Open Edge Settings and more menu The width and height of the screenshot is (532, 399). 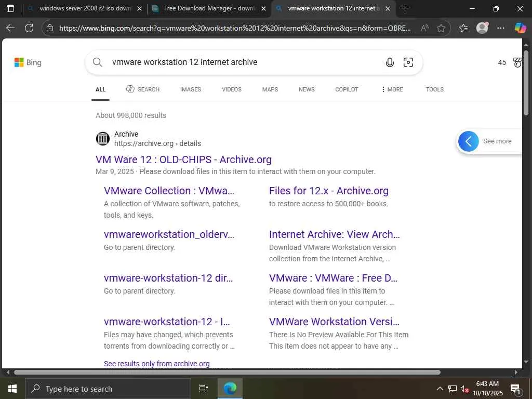pos(501,28)
